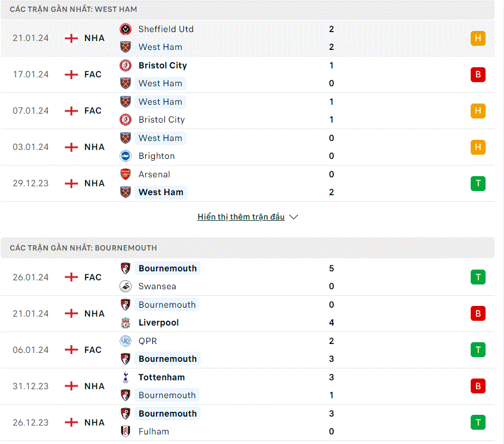Open the Tottenham vs Bournemouth match row
Screen dimensions: 504x444
pyautogui.click(x=247, y=386)
